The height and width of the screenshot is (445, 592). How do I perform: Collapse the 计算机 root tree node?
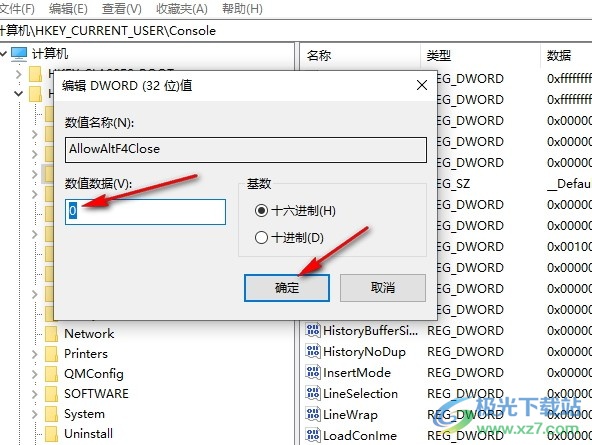(x=3, y=54)
